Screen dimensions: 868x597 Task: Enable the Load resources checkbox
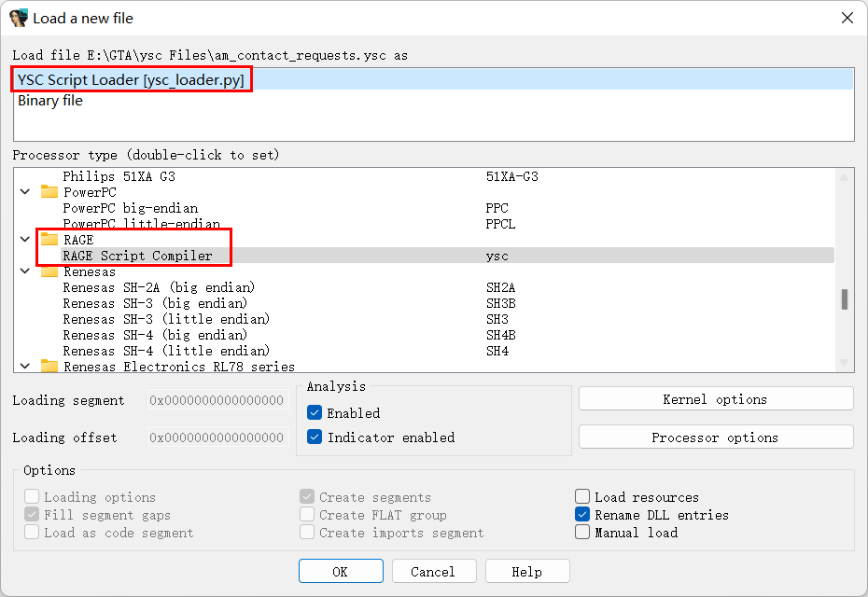(582, 497)
